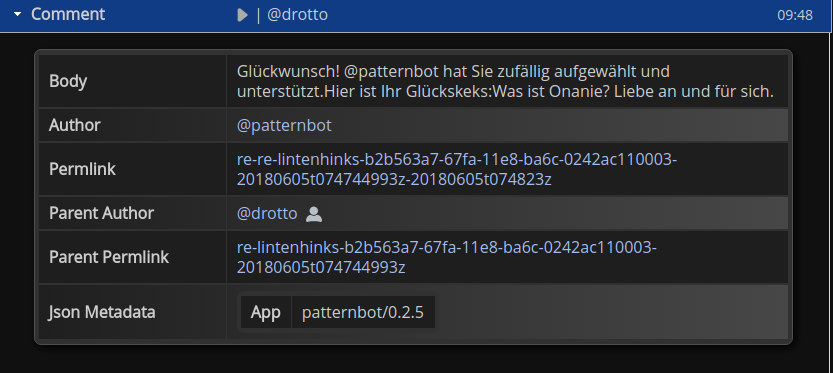Click the play triangle icon before @drotto
The height and width of the screenshot is (373, 833).
[x=242, y=15]
